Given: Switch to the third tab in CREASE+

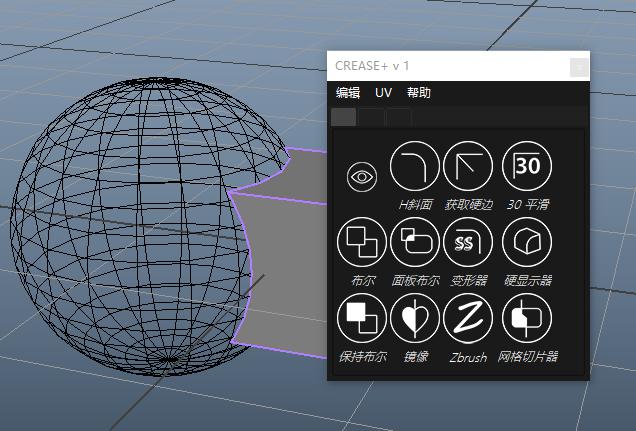Looking at the screenshot, I should coord(399,117).
